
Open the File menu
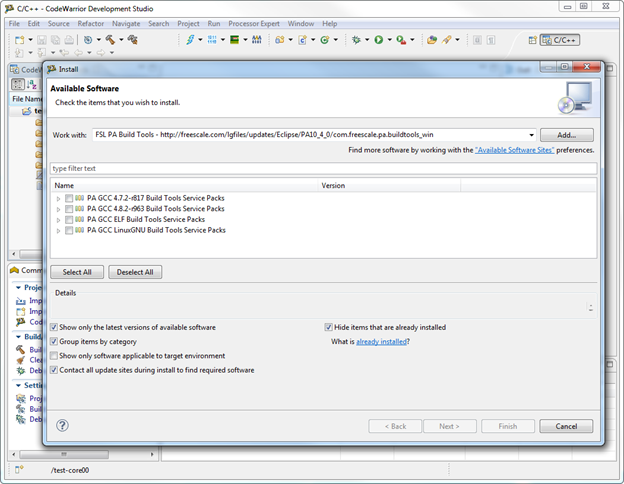pyautogui.click(x=14, y=24)
